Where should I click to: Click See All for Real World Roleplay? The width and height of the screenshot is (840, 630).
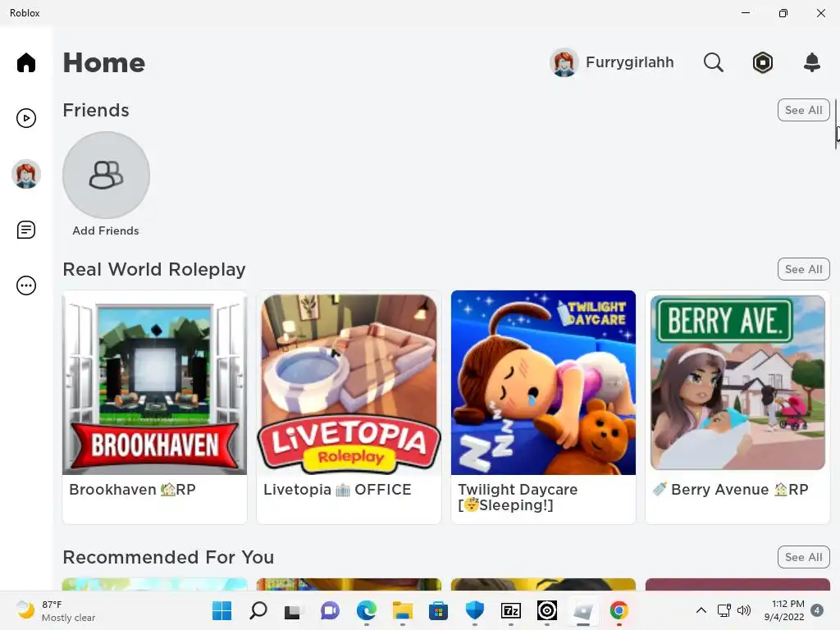pyautogui.click(x=803, y=269)
